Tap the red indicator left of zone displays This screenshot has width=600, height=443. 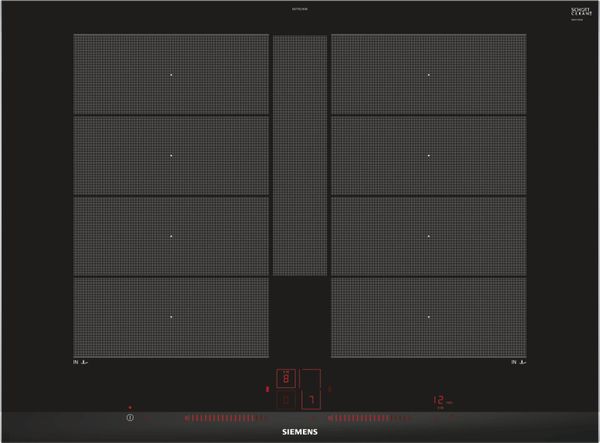[x=267, y=388]
